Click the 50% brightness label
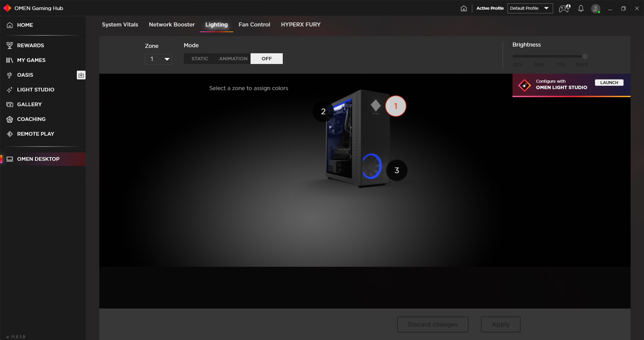Image resolution: width=644 pixels, height=340 pixels. point(539,65)
